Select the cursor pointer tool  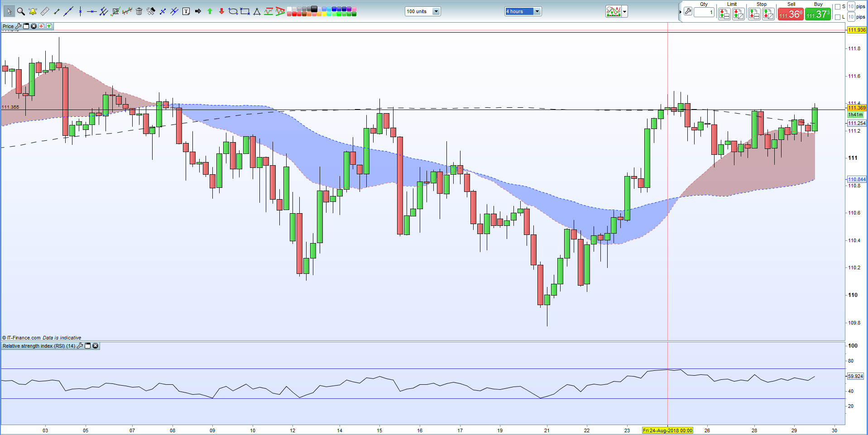click(x=9, y=11)
